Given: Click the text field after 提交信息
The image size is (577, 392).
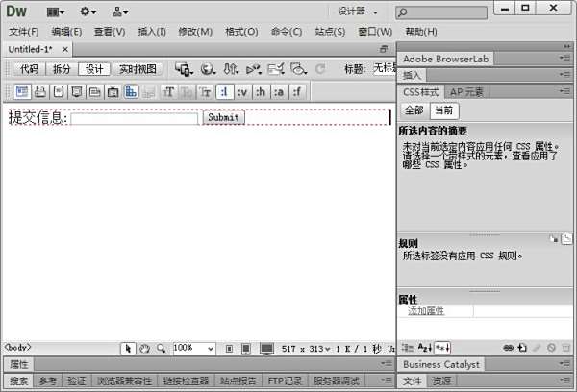Looking at the screenshot, I should tap(135, 119).
